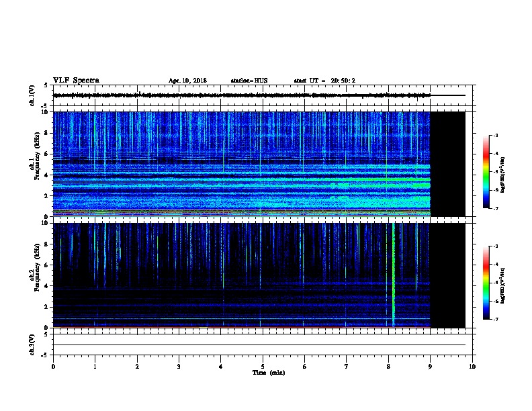
Task: Click the "-5" tick on ch.1(V) axis
Action: [x=45, y=106]
